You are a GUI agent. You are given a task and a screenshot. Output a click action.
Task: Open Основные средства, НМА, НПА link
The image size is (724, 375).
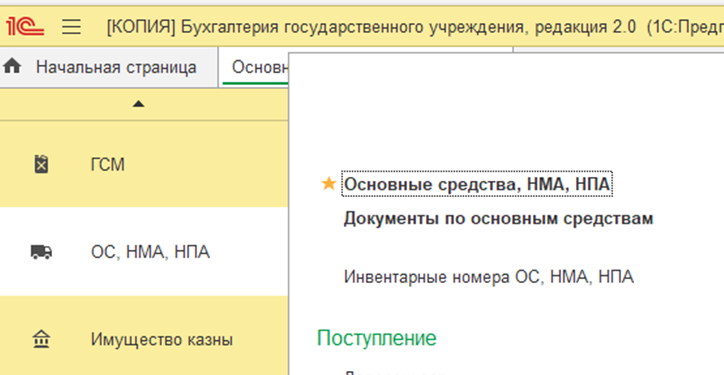(477, 184)
